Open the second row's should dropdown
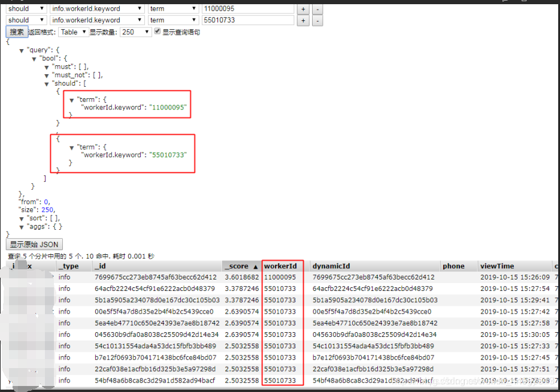This screenshot has height=392, width=560. pyautogui.click(x=26, y=20)
